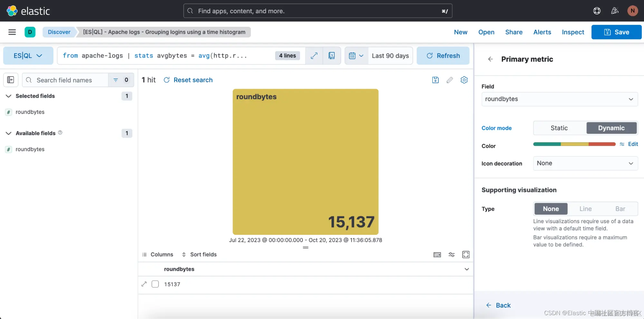Open the help menu lifebuoy icon
Viewport: 644px width, 319px height.
click(597, 11)
